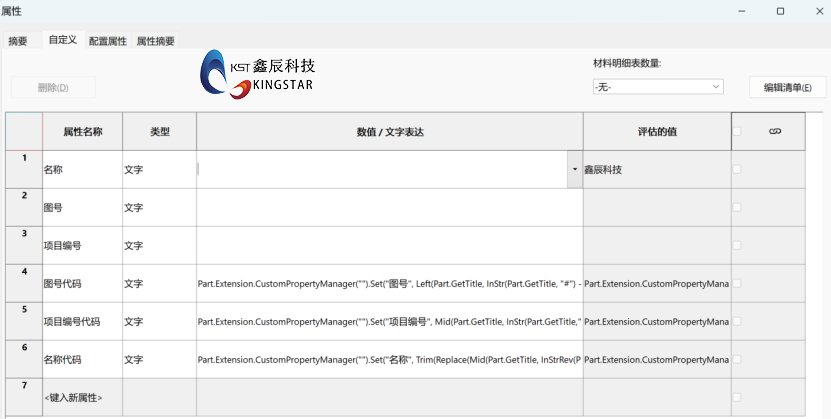Open the 文字 type selector in the 图号 row
Image resolution: width=831 pixels, height=419 pixels.
point(158,208)
